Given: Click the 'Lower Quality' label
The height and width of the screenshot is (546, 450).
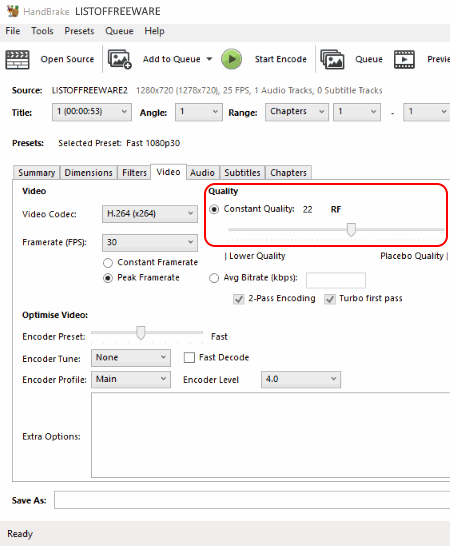Looking at the screenshot, I should click(x=257, y=256).
